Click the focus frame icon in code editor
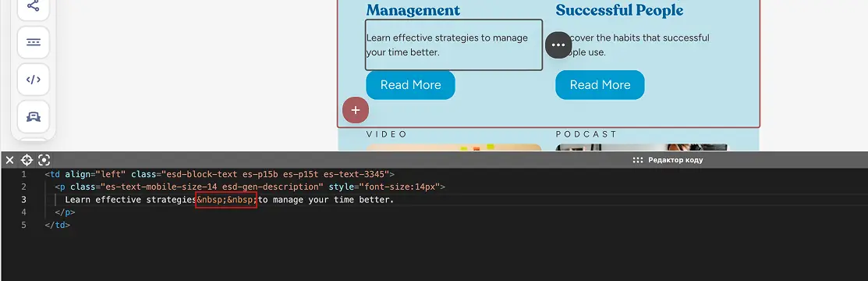This screenshot has height=281, width=868. 44,160
